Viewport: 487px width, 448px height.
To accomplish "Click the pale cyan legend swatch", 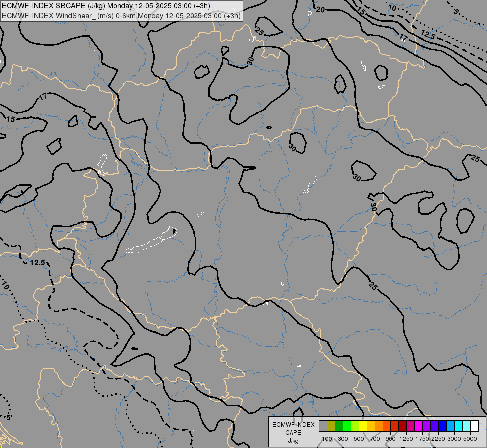I will tap(466, 426).
